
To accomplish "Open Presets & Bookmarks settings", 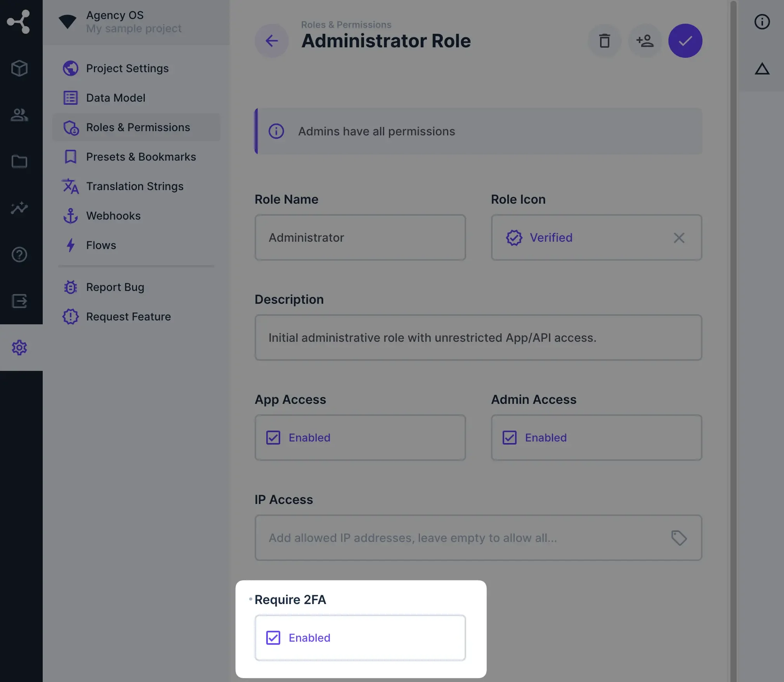I will click(x=140, y=157).
